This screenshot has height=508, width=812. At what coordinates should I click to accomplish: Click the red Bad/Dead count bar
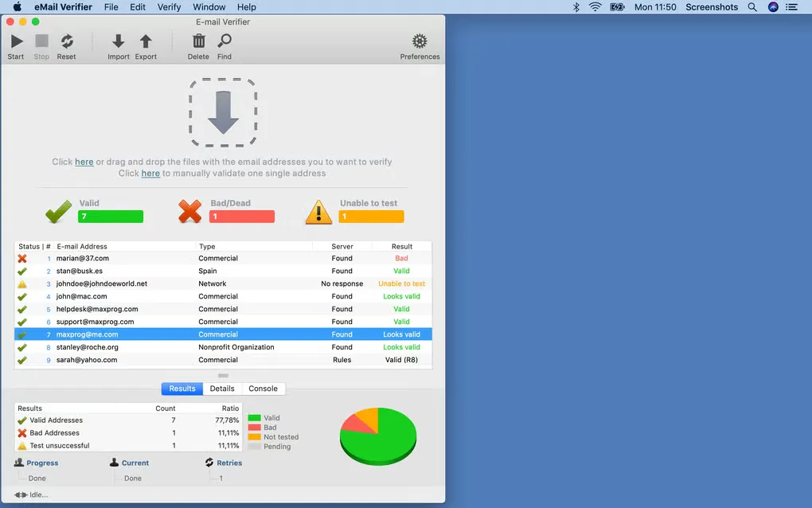point(242,217)
